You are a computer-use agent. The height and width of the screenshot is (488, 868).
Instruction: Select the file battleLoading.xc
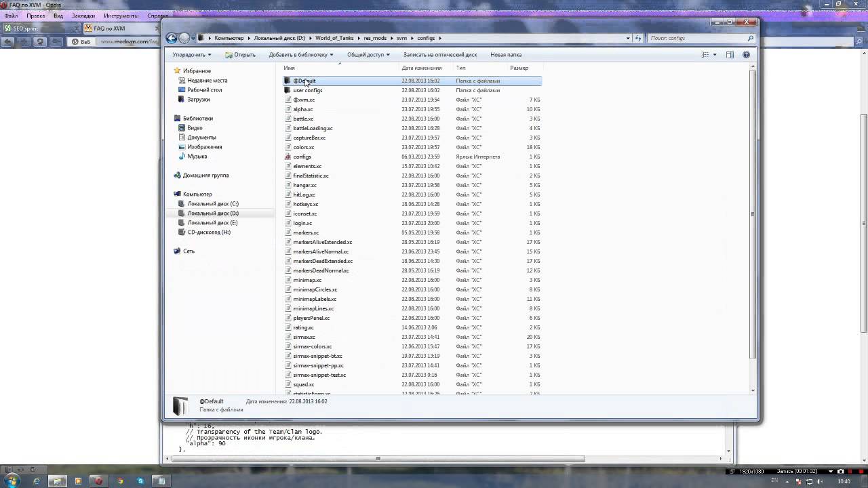click(313, 128)
